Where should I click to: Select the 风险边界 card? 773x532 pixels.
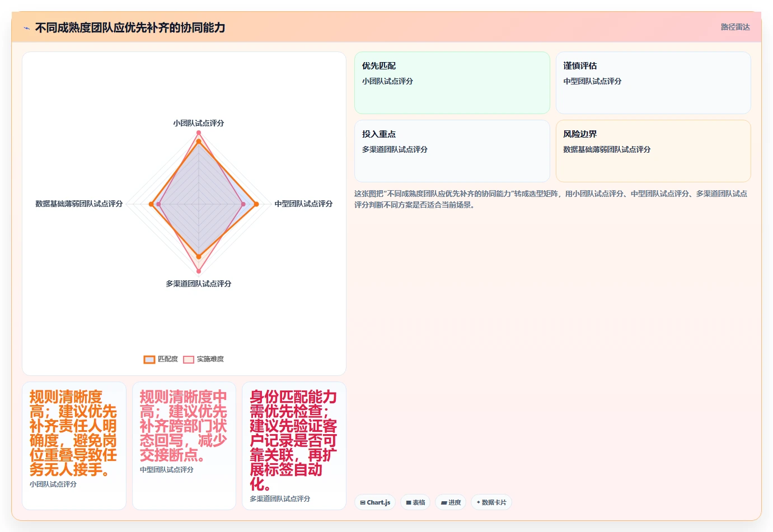click(x=653, y=151)
